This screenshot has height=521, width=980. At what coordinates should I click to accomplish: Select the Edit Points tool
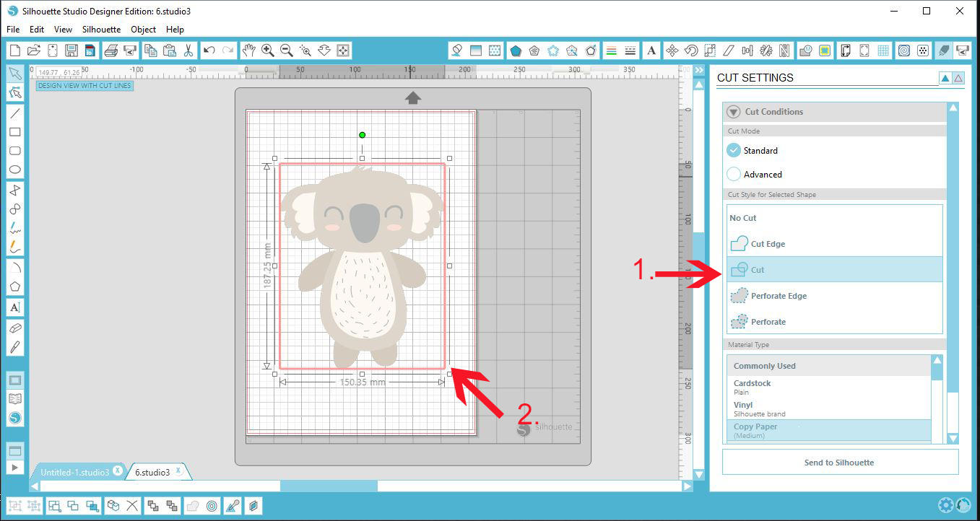14,92
